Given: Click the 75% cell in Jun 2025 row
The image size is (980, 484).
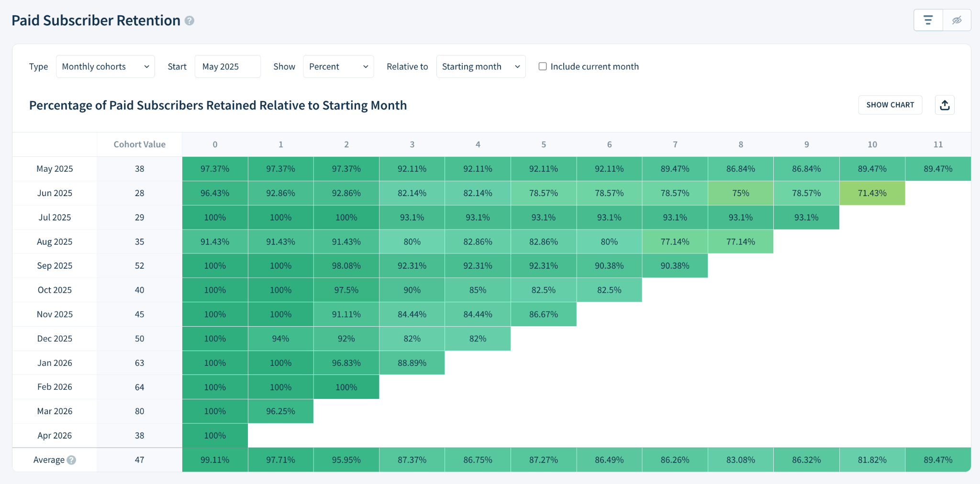Looking at the screenshot, I should [x=741, y=193].
